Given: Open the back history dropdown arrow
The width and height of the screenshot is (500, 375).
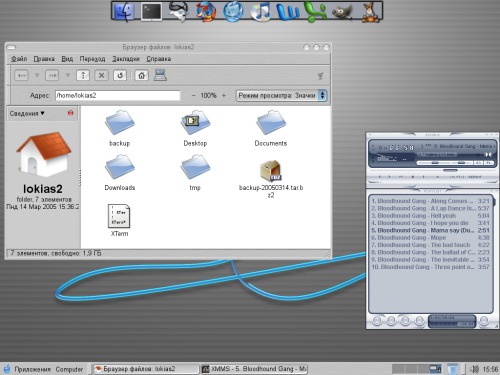Looking at the screenshot, I should click(x=37, y=75).
